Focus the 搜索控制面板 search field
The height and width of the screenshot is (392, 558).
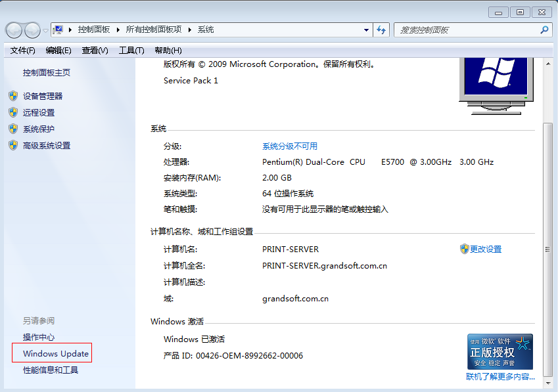click(x=466, y=30)
